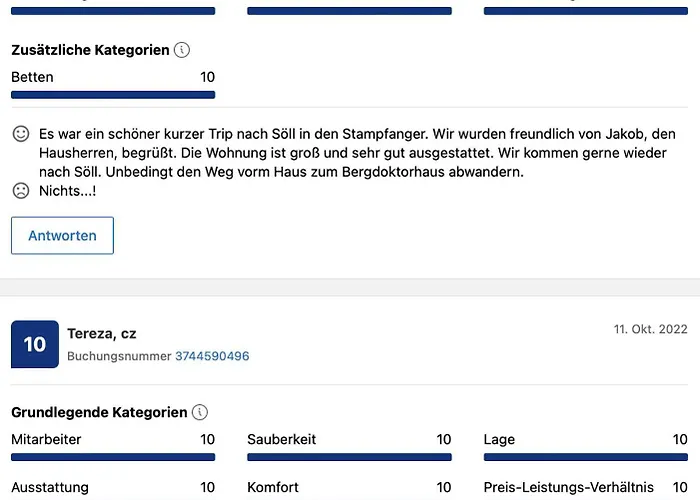Click info icon beside Zusätzliche Kategorien

tap(182, 50)
